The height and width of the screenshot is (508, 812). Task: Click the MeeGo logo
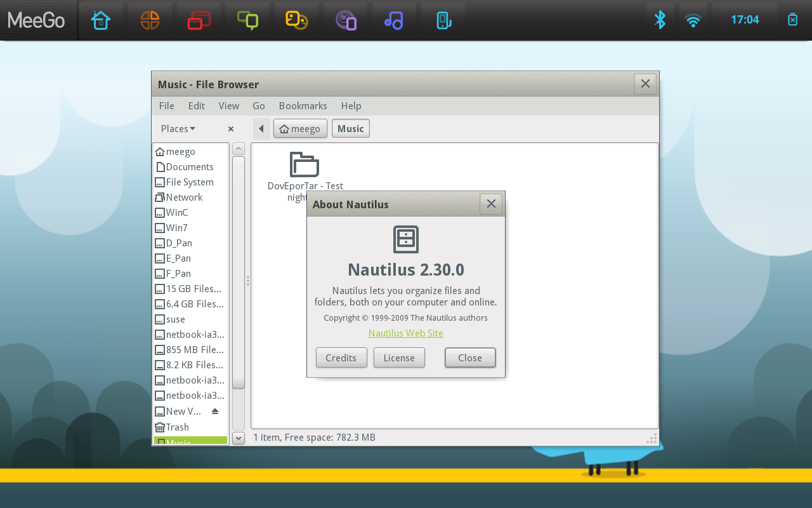(x=36, y=20)
